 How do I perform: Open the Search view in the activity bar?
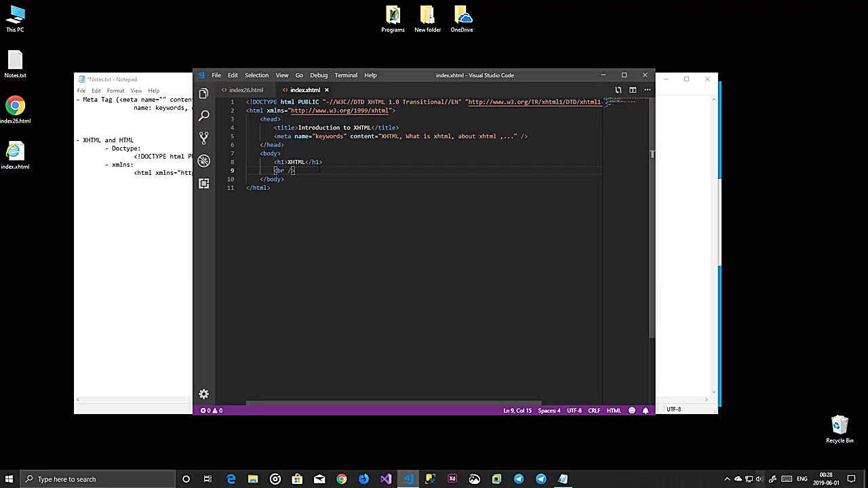[x=203, y=116]
